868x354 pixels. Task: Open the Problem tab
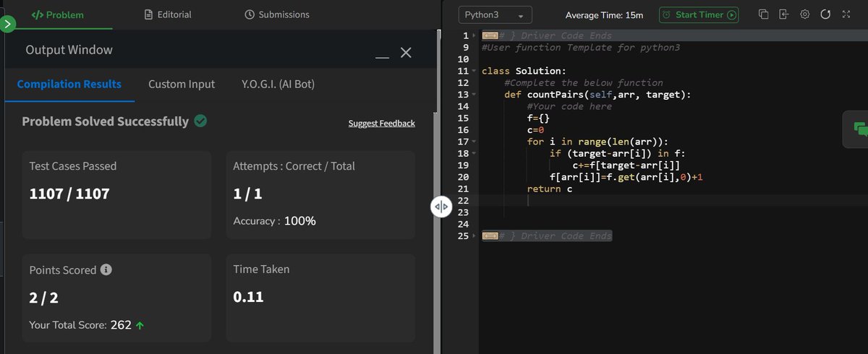pos(57,14)
